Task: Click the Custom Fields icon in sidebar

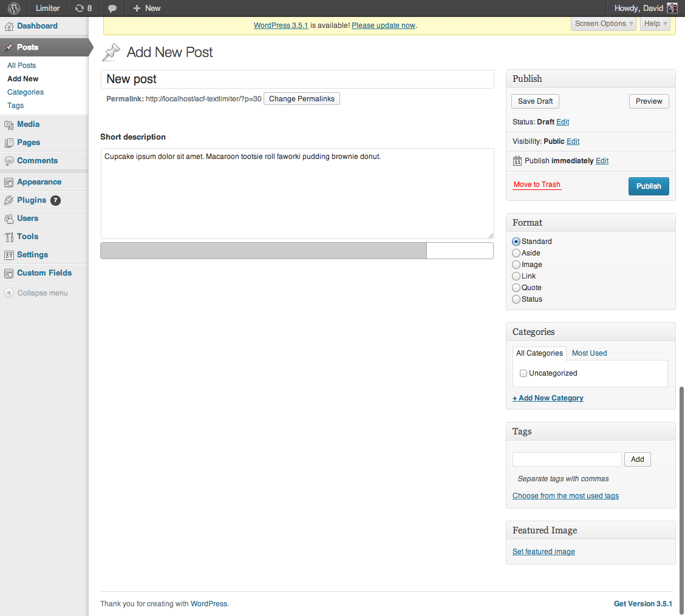Action: tap(9, 273)
